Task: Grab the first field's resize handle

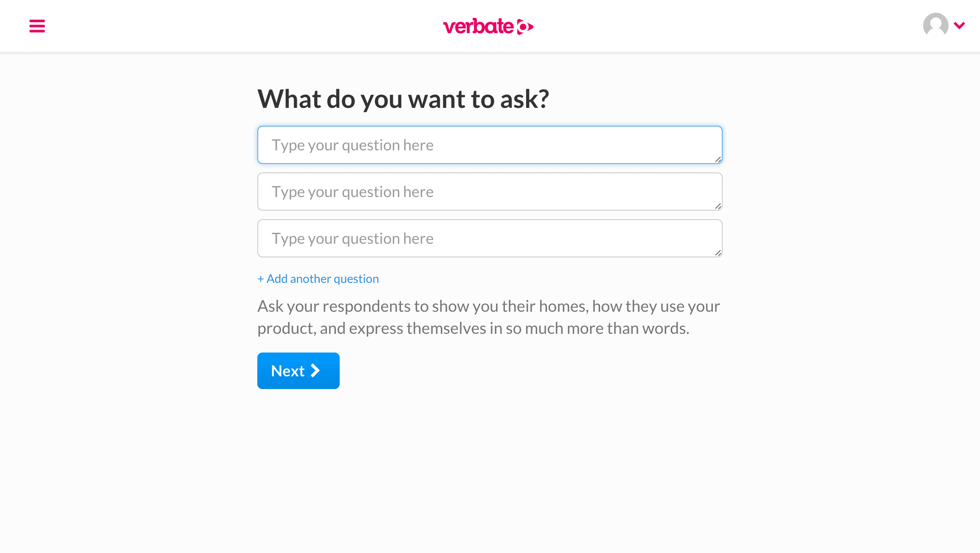Action: point(718,159)
